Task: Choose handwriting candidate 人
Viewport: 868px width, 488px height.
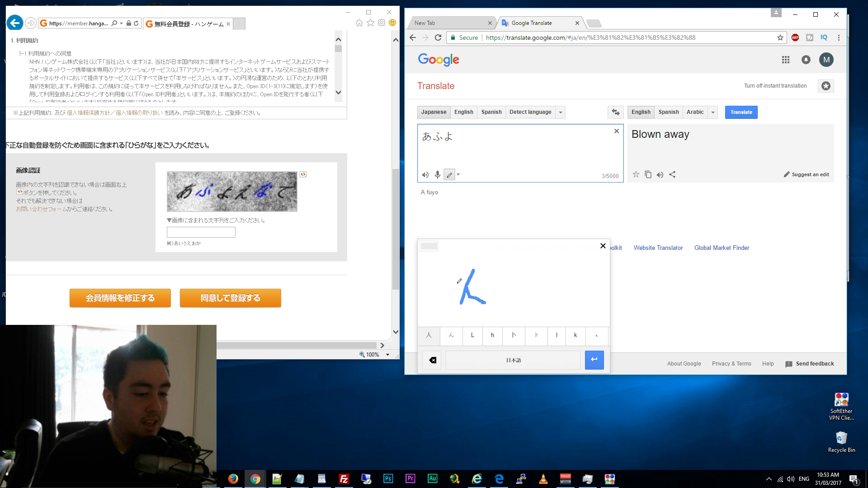Action: (x=429, y=335)
